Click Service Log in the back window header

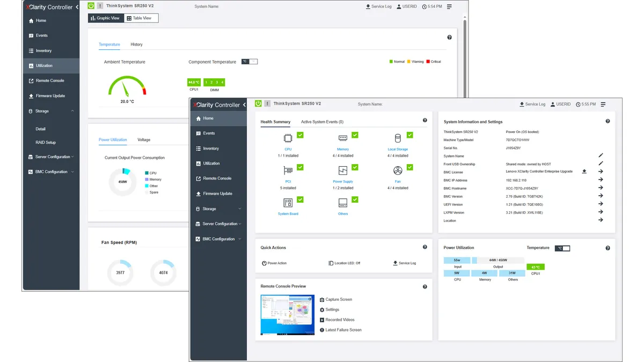[x=378, y=6]
